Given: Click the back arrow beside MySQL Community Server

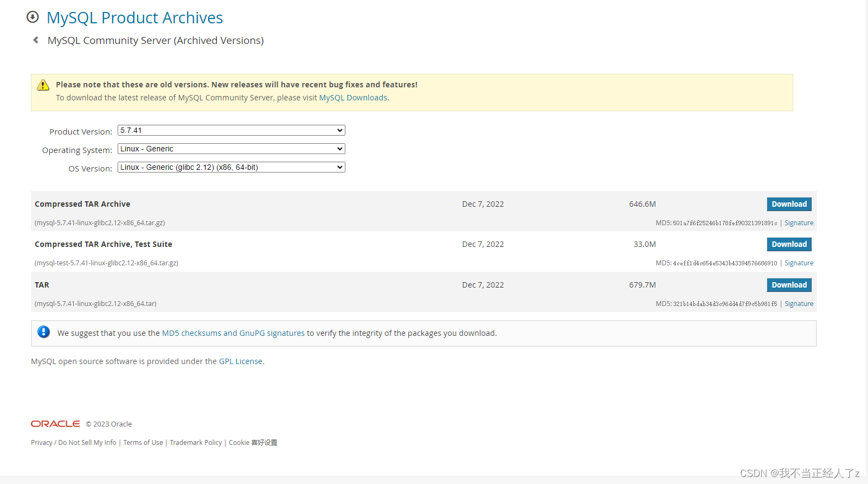Looking at the screenshot, I should click(x=36, y=40).
